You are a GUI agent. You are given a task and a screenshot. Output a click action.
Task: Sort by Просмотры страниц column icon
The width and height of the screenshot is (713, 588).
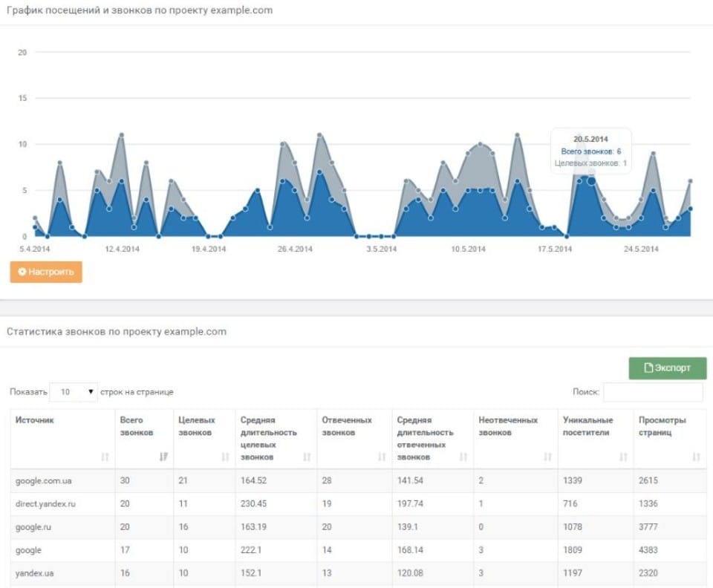(696, 457)
